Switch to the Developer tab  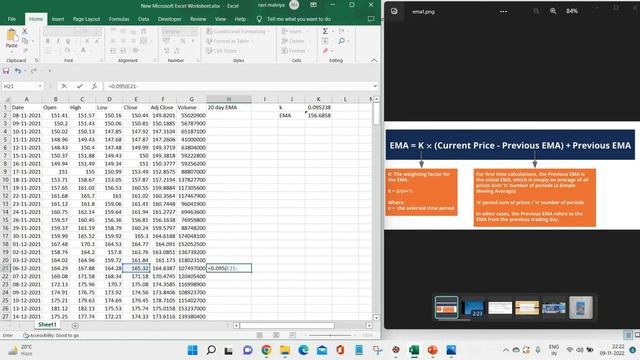(169, 19)
